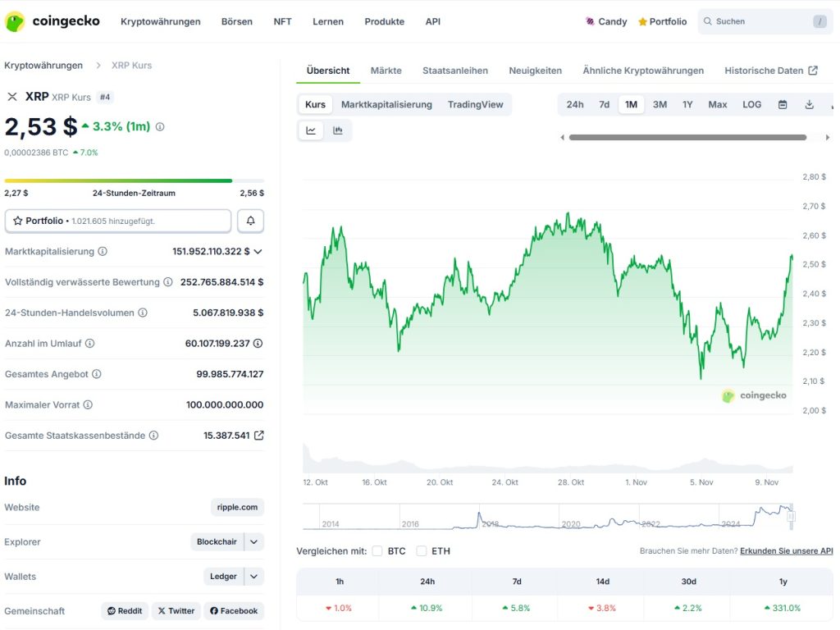
Task: Select the line chart icon
Action: (x=310, y=130)
